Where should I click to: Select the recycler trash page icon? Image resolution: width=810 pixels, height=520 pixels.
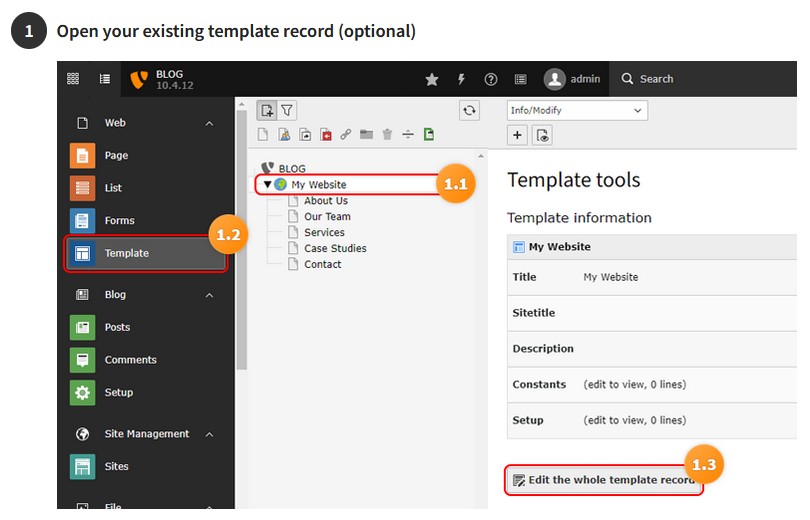coord(387,135)
